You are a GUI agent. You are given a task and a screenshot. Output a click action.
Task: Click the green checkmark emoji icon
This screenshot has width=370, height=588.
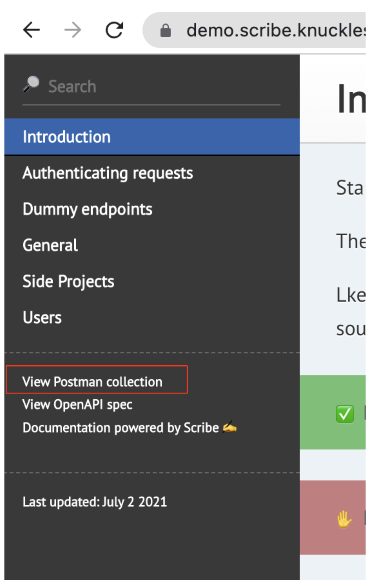coord(345,414)
